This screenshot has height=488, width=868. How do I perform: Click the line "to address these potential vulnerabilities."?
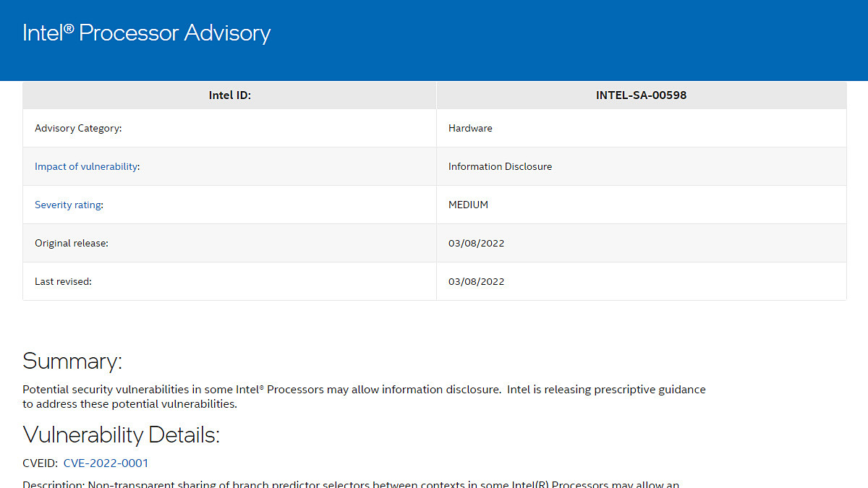pos(129,404)
